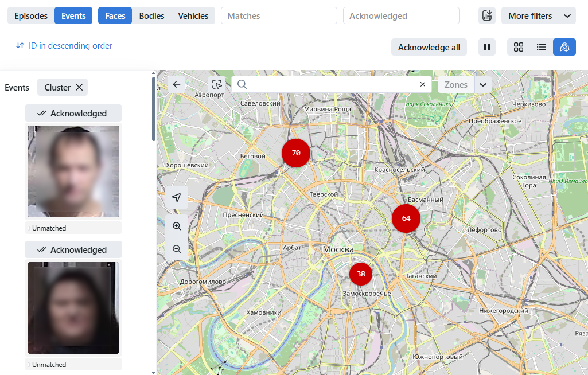Zoom out on the map
Viewport: 588px width, 375px height.
click(x=177, y=249)
